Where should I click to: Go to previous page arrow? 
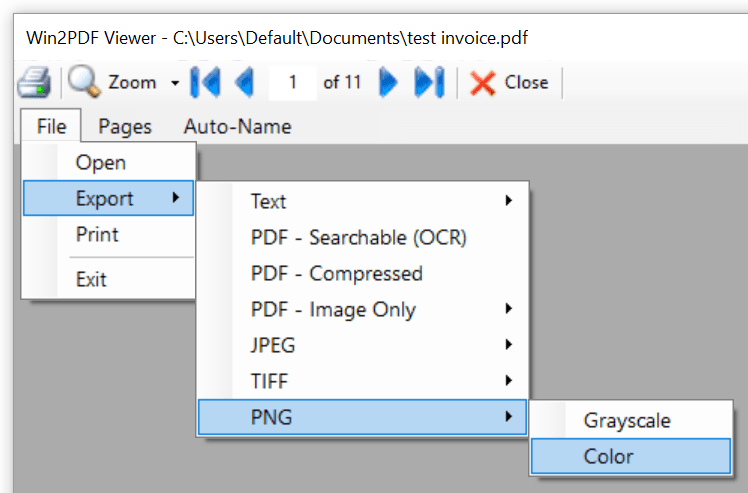244,82
